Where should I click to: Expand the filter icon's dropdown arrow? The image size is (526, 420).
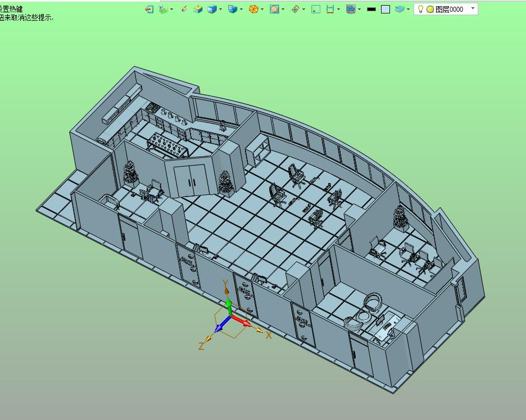[x=172, y=10]
